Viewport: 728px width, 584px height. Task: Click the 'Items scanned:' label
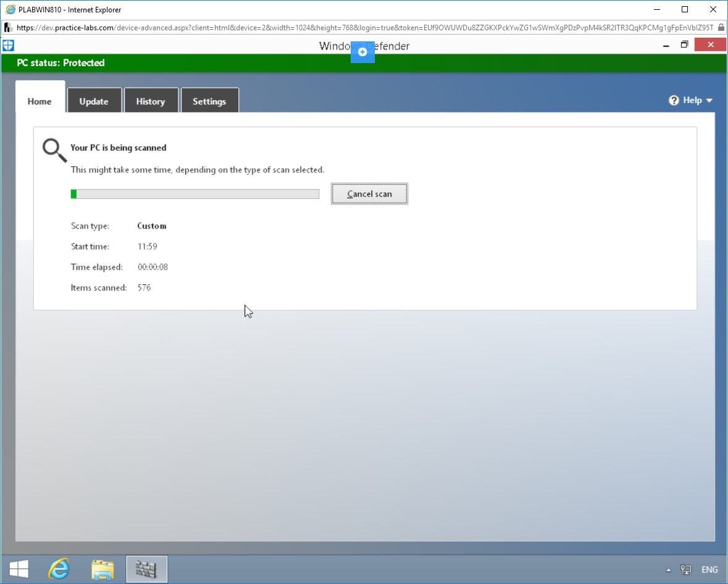(99, 287)
